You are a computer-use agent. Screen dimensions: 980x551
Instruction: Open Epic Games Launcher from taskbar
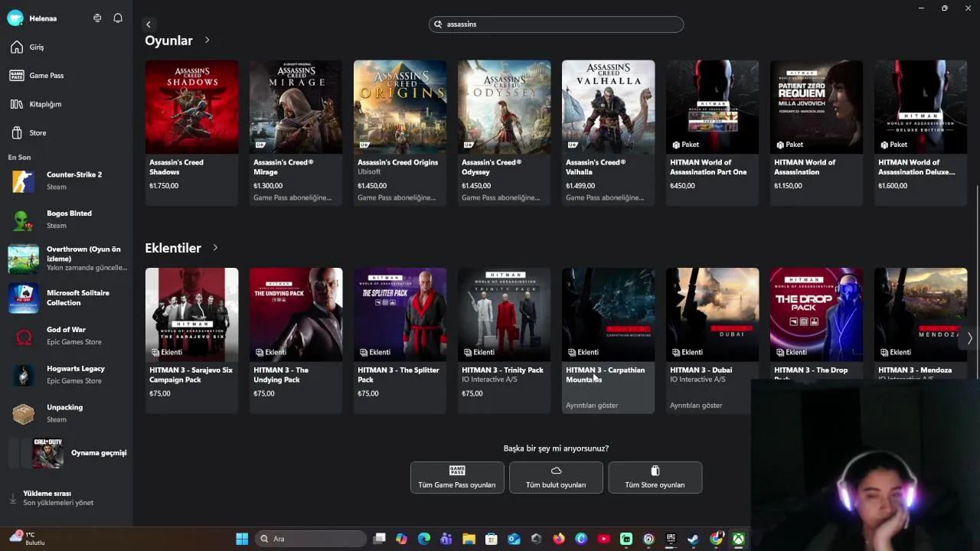point(671,539)
